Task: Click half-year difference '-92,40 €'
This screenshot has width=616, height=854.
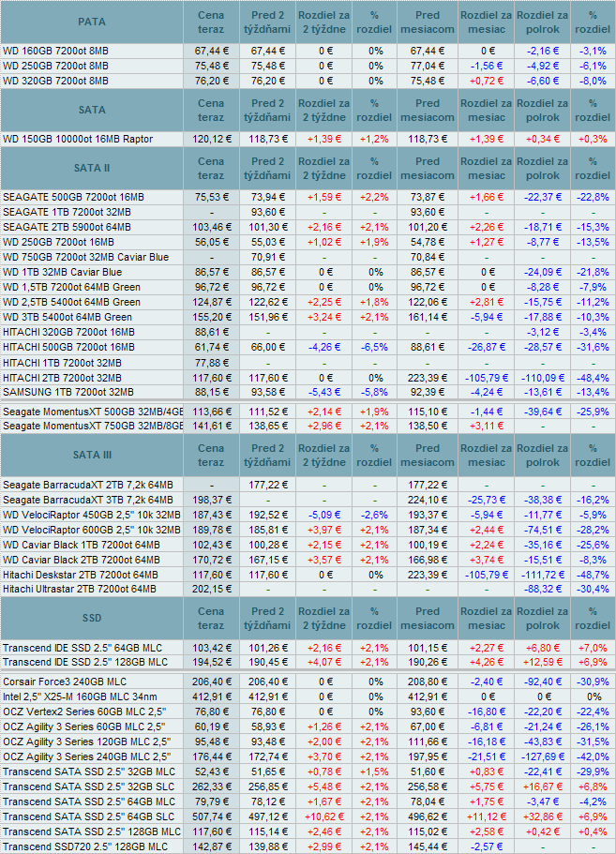Action: coord(543,682)
